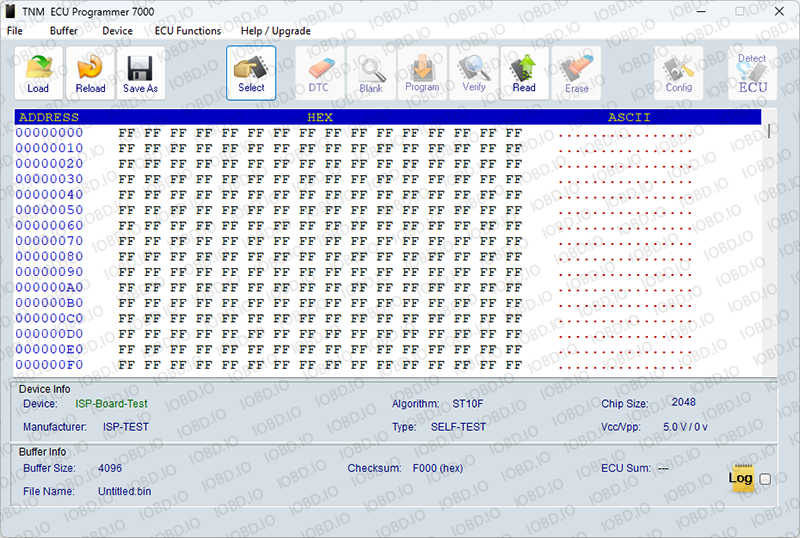Open the Help / Upgrade menu
800x538 pixels.
point(275,31)
